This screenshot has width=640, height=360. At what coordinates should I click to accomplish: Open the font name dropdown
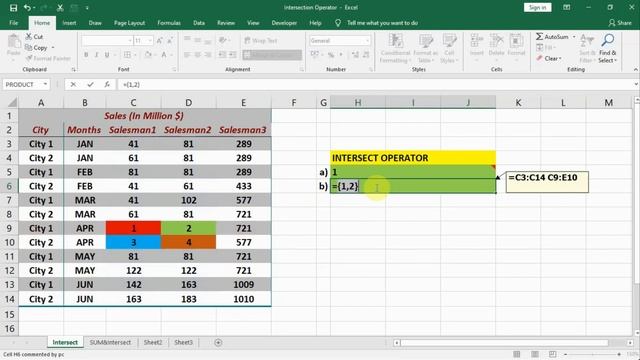[x=130, y=40]
